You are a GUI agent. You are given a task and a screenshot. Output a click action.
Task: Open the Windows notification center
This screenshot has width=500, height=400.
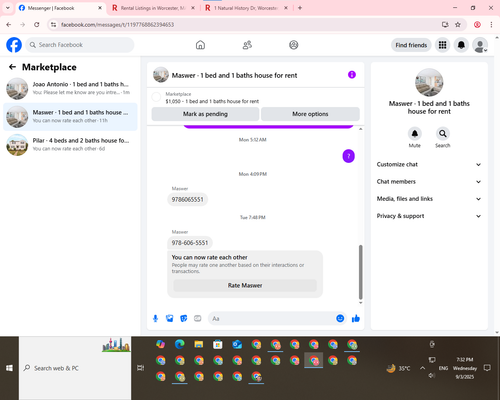pos(487,368)
